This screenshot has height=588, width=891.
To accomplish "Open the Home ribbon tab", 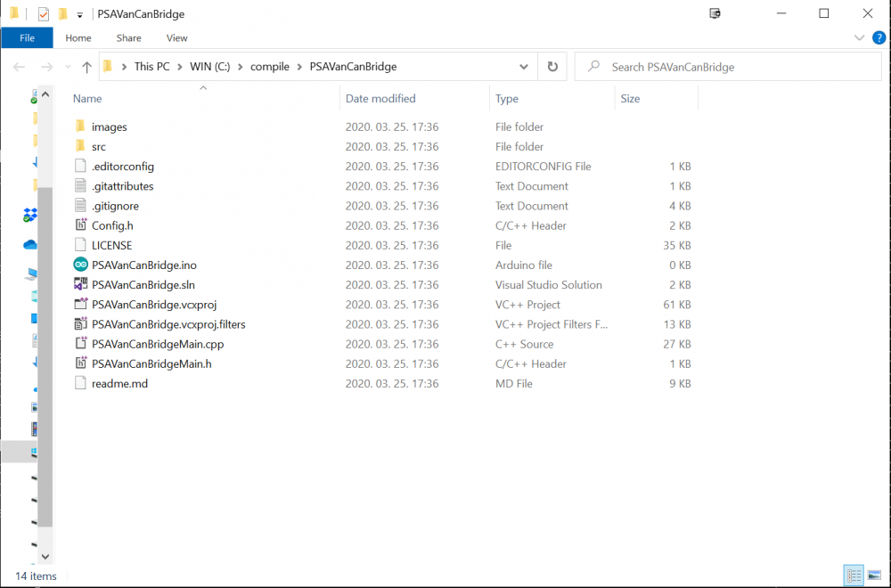I will [x=78, y=38].
